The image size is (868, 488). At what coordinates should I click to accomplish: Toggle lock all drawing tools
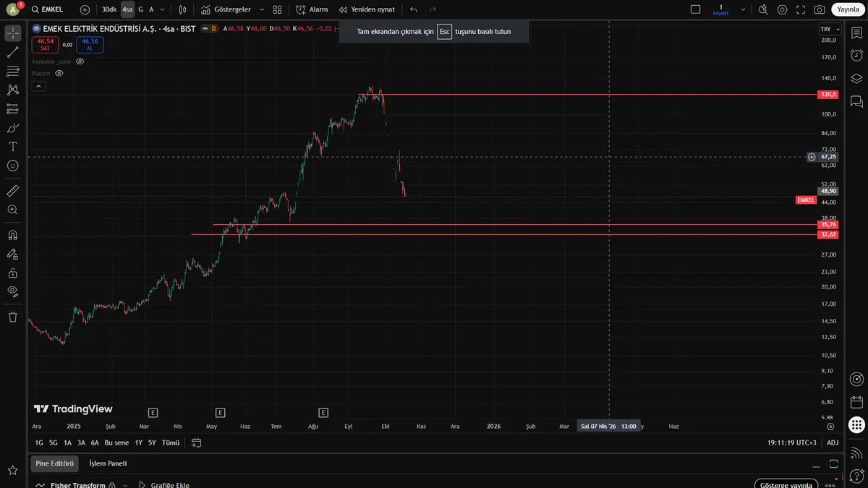click(x=13, y=273)
